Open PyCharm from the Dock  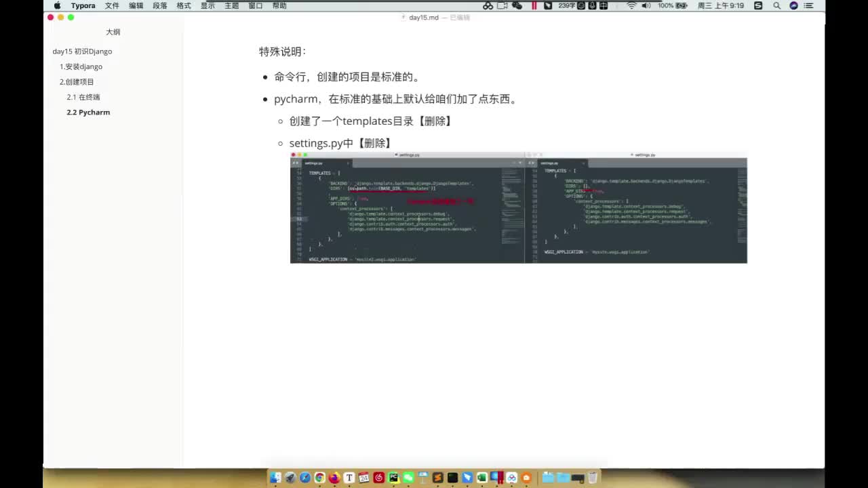point(393,478)
